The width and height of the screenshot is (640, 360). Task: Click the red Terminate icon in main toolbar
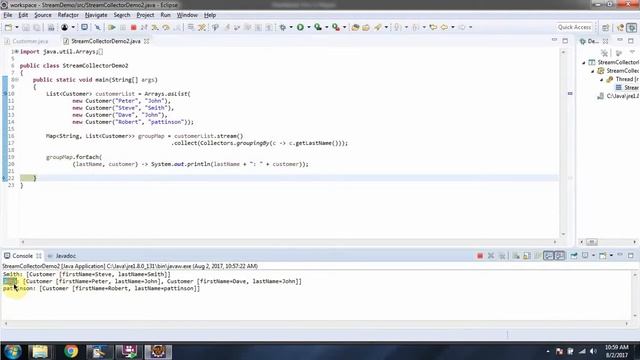click(133, 27)
